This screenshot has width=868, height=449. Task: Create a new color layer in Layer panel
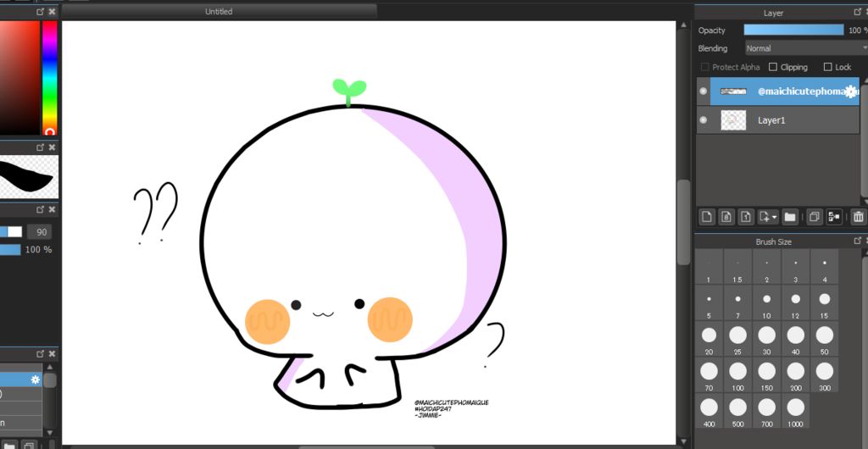(x=707, y=217)
